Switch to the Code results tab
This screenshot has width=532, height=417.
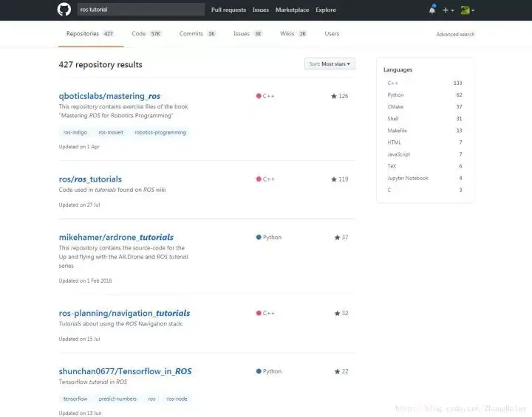click(146, 34)
